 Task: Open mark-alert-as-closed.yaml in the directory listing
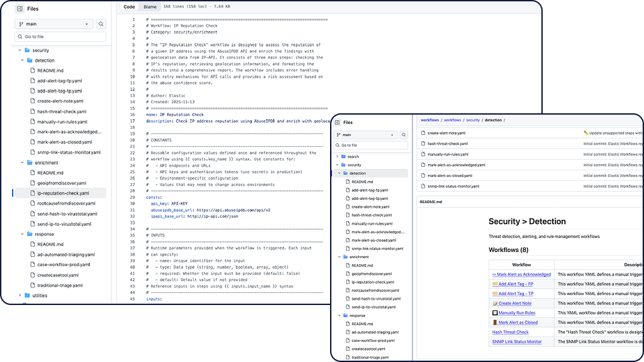pos(449,176)
